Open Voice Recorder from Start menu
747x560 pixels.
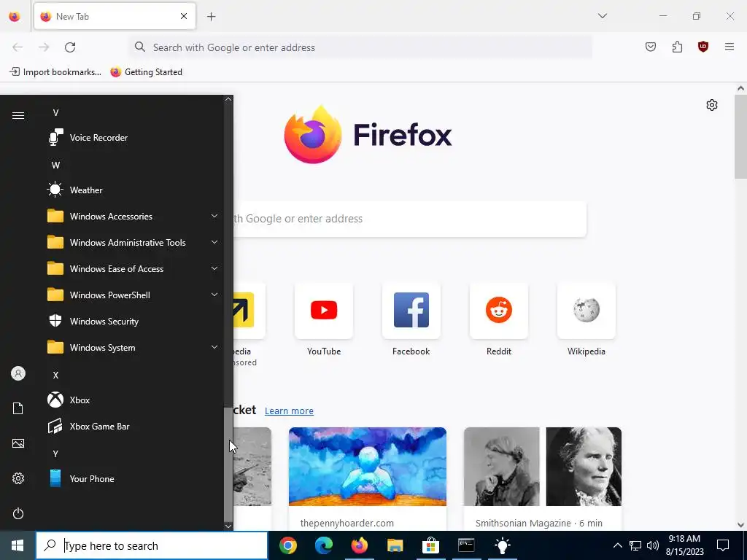coord(131,138)
